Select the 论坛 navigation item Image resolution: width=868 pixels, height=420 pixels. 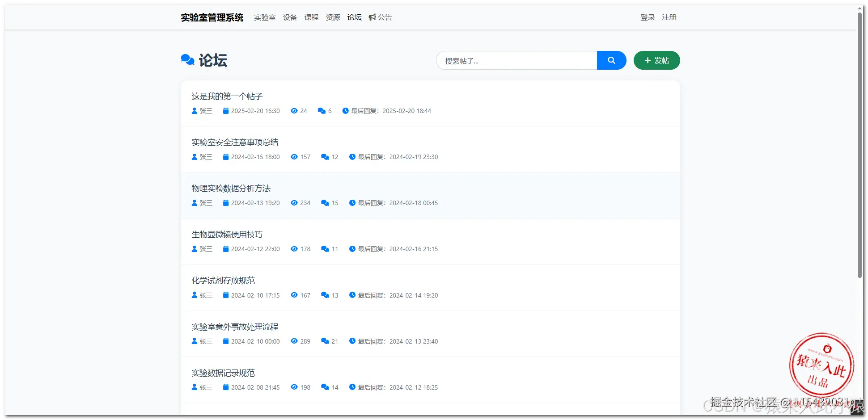click(x=354, y=17)
